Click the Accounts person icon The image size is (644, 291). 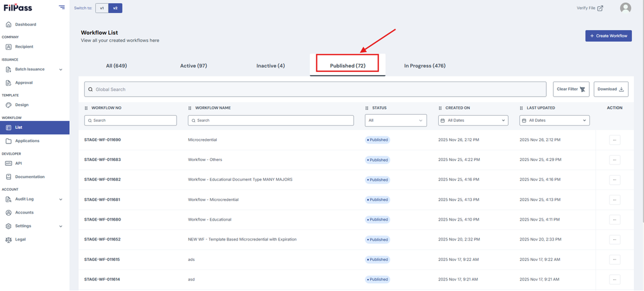click(9, 213)
